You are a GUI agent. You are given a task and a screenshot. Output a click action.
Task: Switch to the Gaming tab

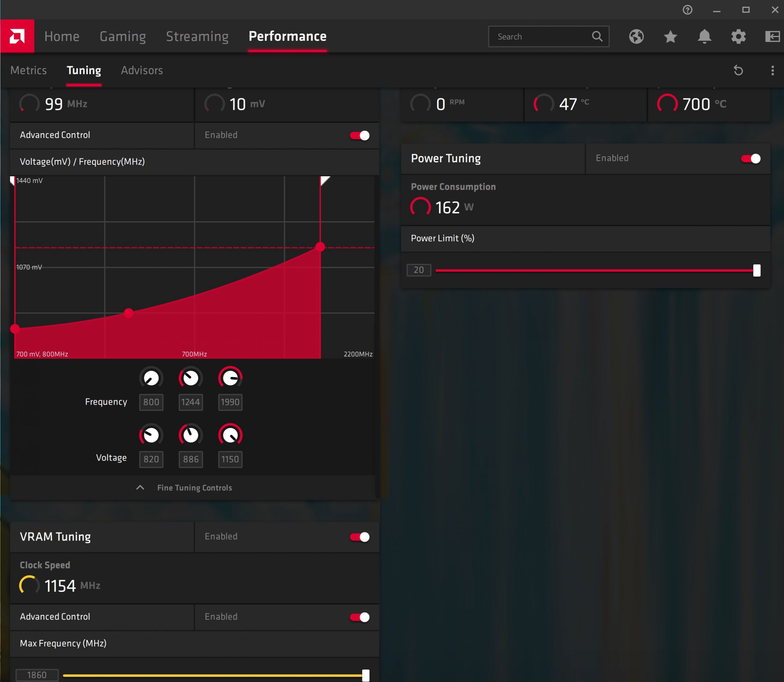[123, 36]
